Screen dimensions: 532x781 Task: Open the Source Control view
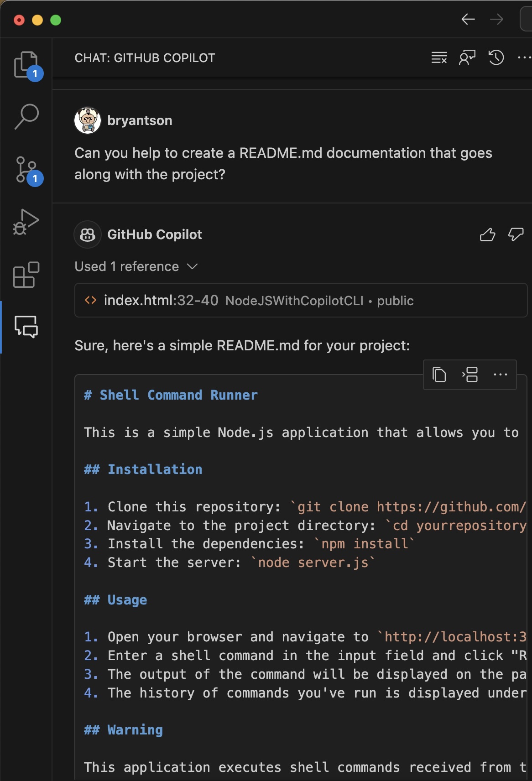coord(26,170)
